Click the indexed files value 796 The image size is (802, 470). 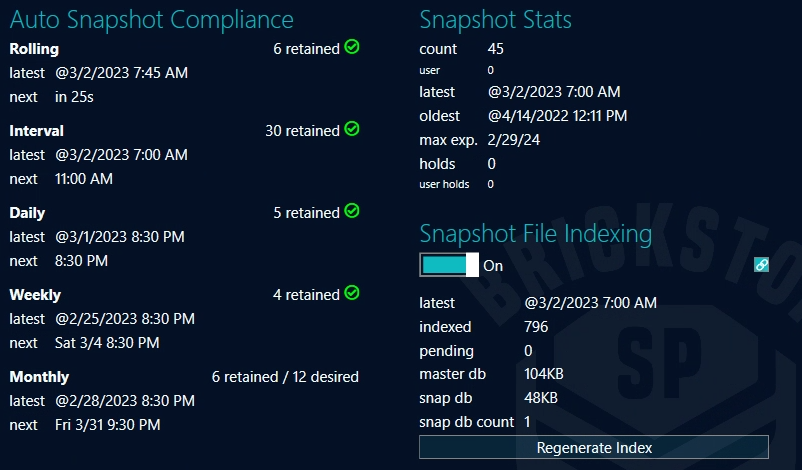click(x=536, y=327)
